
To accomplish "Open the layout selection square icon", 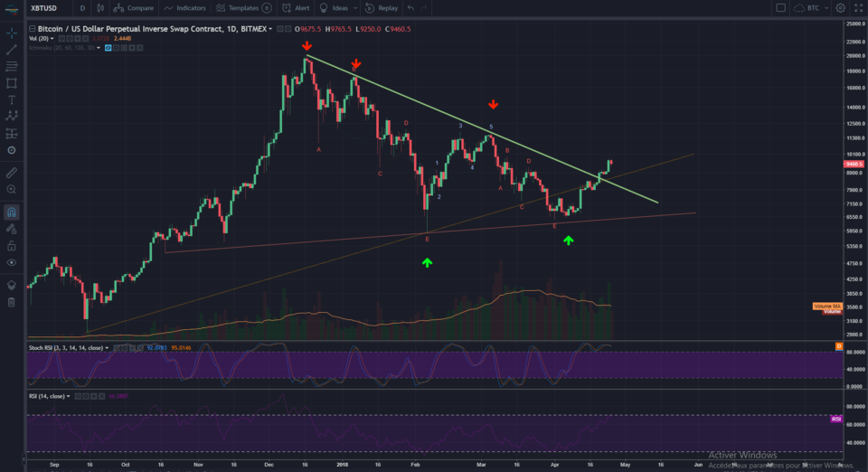I will pyautogui.click(x=780, y=8).
